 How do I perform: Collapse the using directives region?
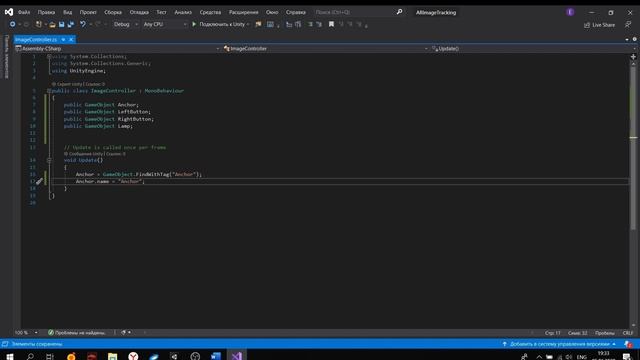pyautogui.click(x=49, y=56)
